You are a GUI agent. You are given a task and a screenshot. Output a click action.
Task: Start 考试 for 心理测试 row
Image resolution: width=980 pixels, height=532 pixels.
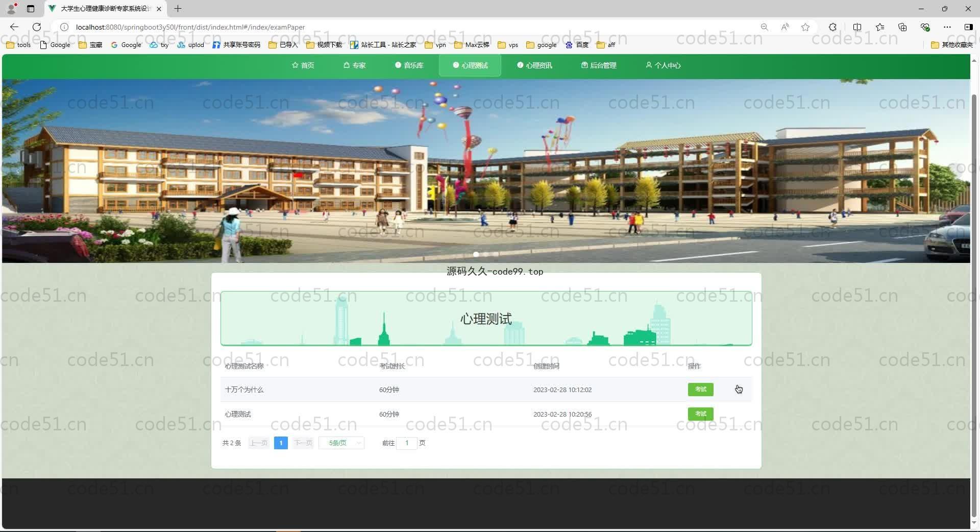tap(700, 414)
